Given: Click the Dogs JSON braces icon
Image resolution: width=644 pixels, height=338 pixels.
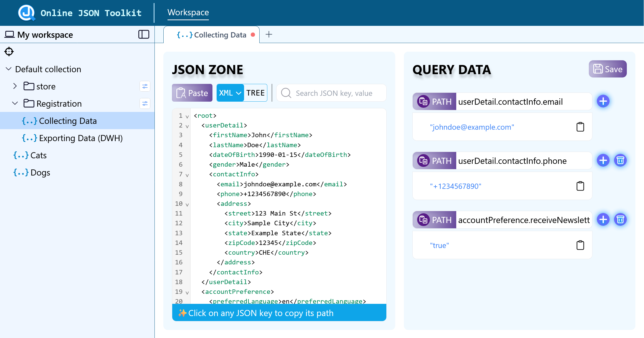Looking at the screenshot, I should click(21, 172).
